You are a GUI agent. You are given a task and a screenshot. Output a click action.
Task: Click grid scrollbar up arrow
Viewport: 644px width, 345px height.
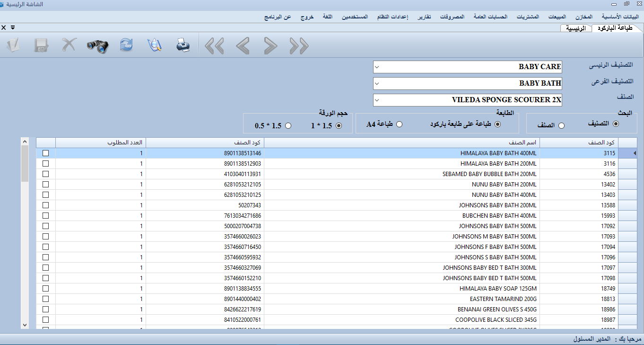(25, 141)
